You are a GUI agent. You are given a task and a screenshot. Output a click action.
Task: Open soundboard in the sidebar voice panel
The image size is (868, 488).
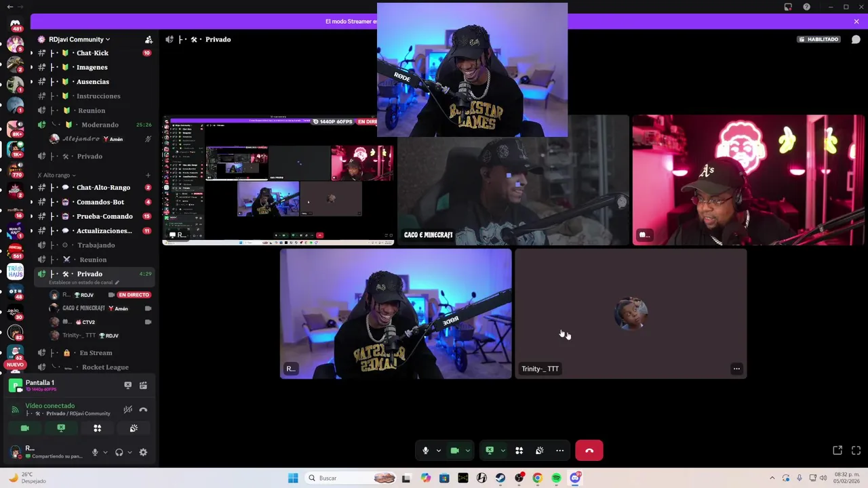pyautogui.click(x=134, y=428)
